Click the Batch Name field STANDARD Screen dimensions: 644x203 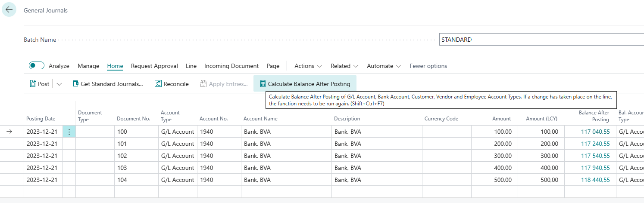[x=541, y=40]
